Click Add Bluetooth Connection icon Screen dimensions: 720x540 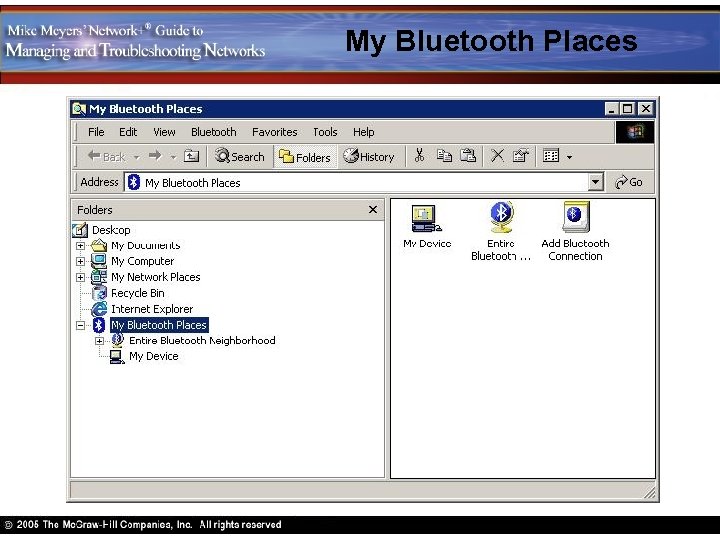pyautogui.click(x=575, y=217)
